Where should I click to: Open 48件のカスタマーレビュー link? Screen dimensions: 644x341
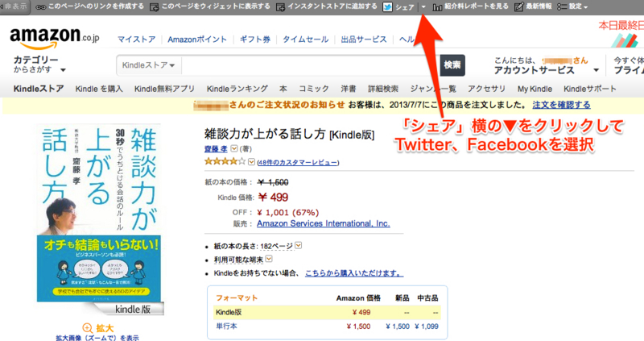(298, 163)
